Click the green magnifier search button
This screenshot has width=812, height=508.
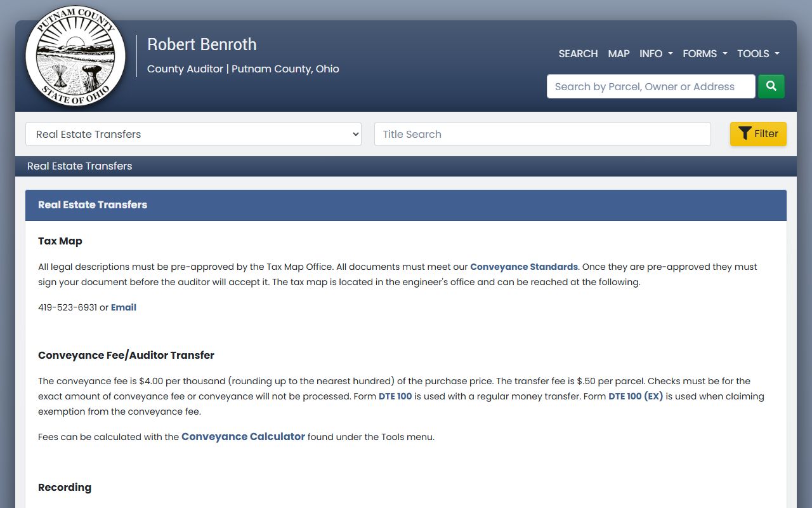[x=771, y=86]
